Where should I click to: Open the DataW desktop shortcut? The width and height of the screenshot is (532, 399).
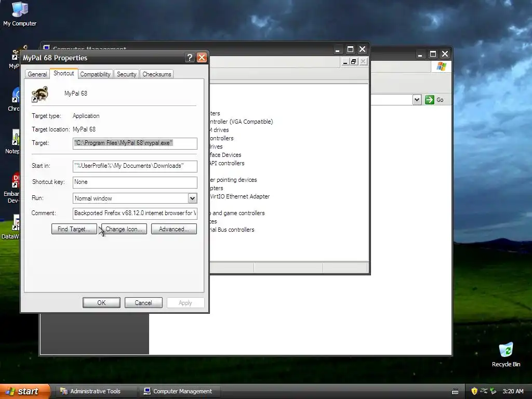pyautogui.click(x=11, y=227)
